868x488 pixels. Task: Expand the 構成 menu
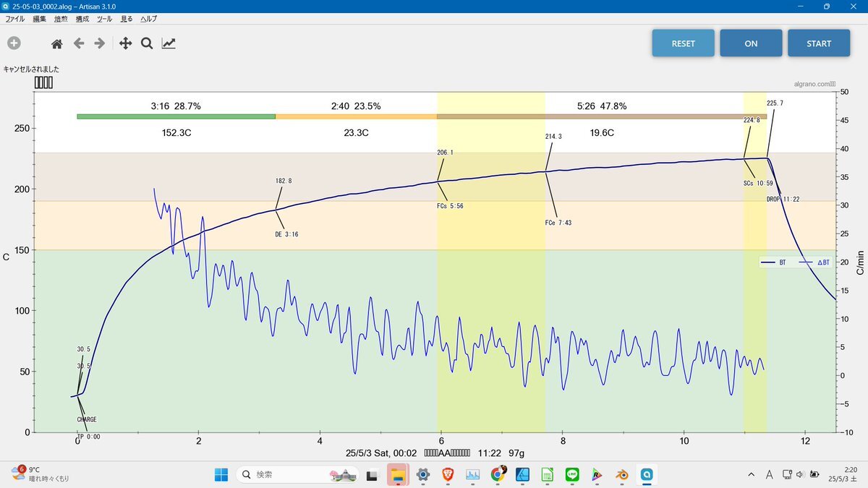click(82, 19)
